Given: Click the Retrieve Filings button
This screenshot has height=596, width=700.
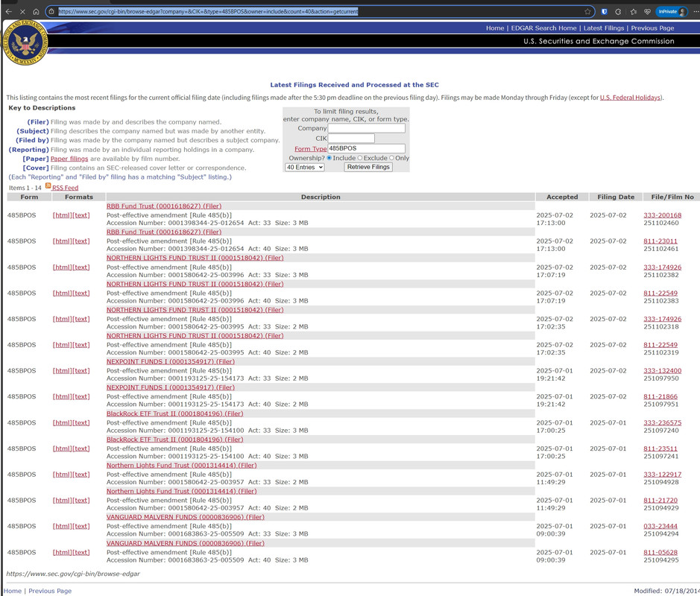Looking at the screenshot, I should point(368,167).
